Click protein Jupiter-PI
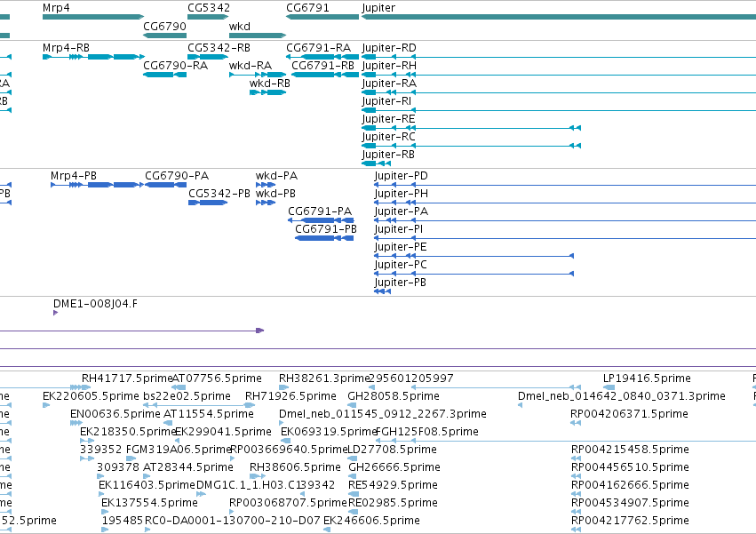The width and height of the screenshot is (756, 534). click(399, 229)
